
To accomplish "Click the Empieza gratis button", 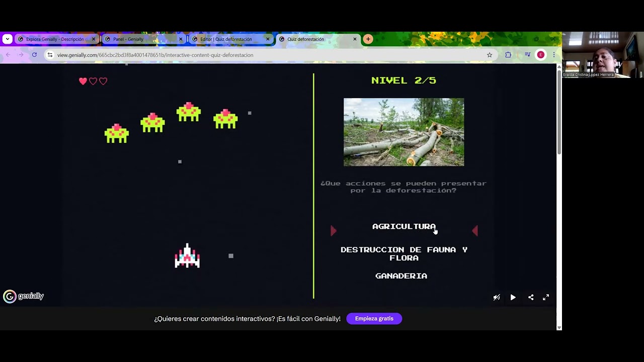I will point(374,319).
